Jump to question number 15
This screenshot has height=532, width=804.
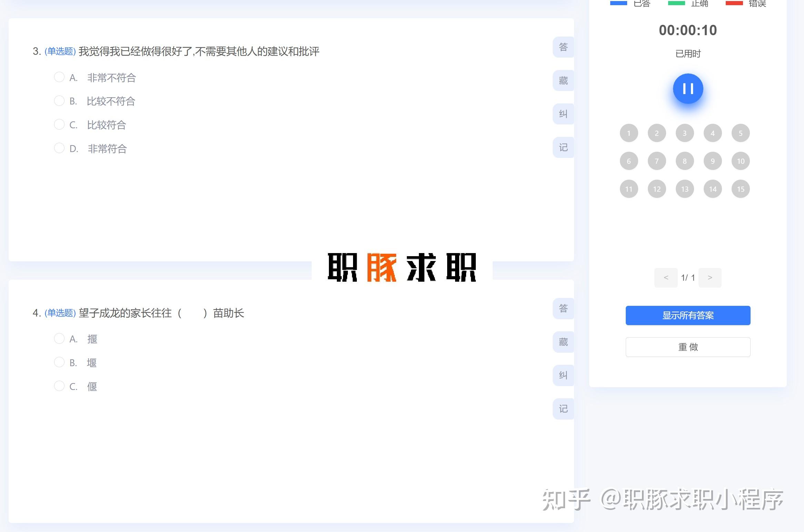point(741,189)
